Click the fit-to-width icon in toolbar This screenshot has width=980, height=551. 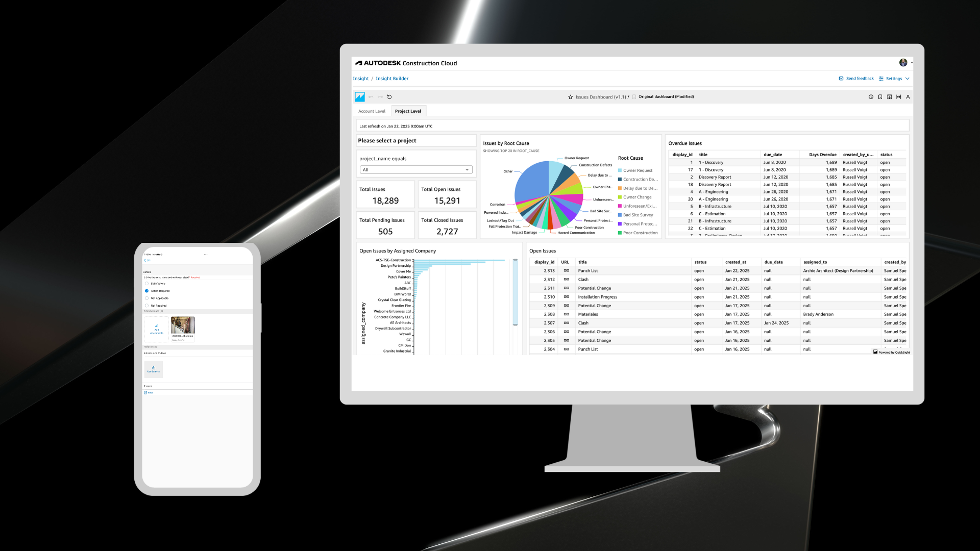pyautogui.click(x=899, y=97)
